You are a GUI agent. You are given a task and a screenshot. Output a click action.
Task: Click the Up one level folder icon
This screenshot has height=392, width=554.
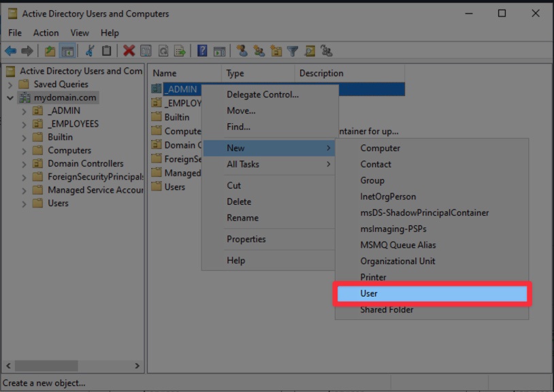[x=50, y=51]
